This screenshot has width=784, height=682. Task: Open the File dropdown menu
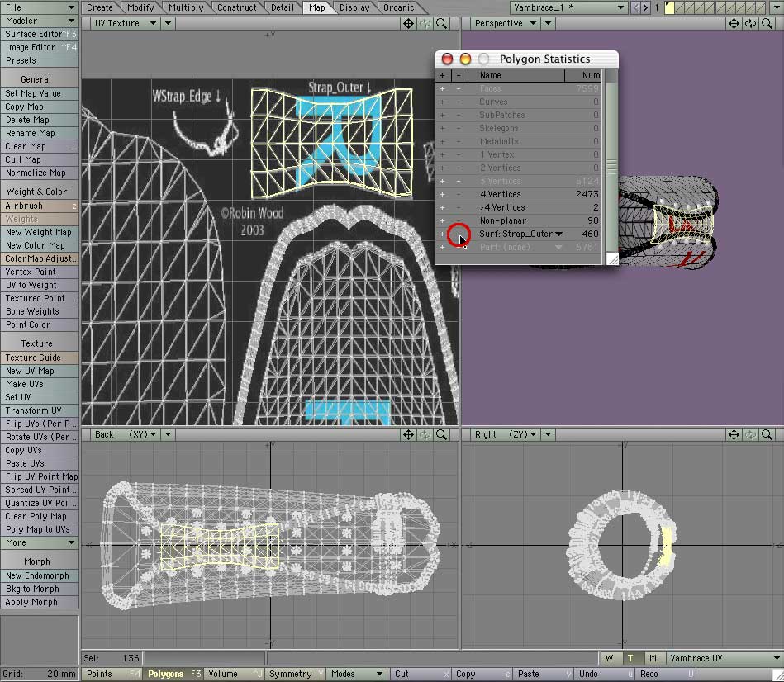click(x=40, y=7)
